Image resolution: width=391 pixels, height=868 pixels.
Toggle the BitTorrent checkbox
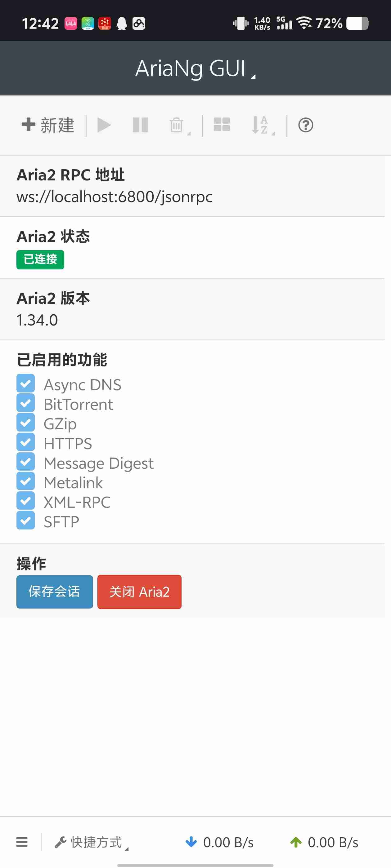point(26,403)
